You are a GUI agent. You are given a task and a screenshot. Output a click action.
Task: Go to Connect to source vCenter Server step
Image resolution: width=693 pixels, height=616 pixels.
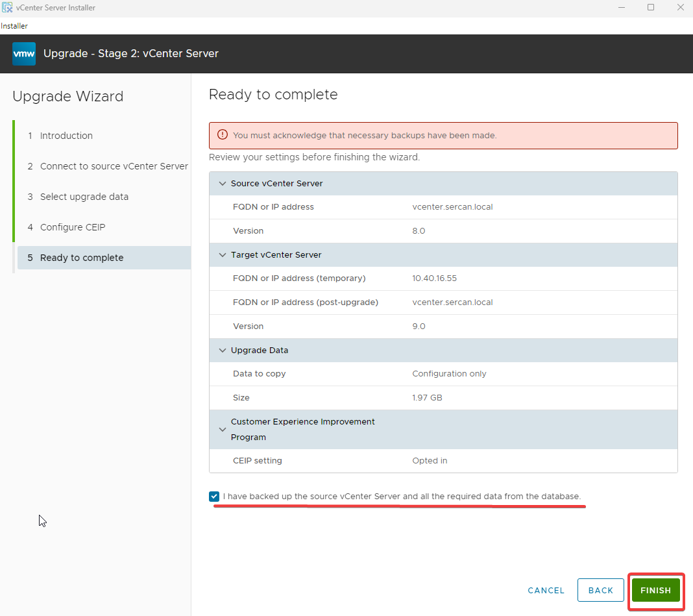tap(108, 166)
